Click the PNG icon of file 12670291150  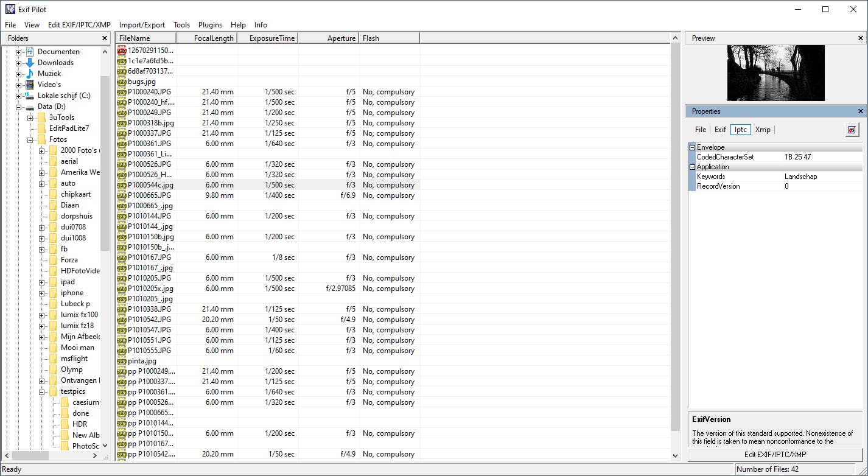pos(122,51)
